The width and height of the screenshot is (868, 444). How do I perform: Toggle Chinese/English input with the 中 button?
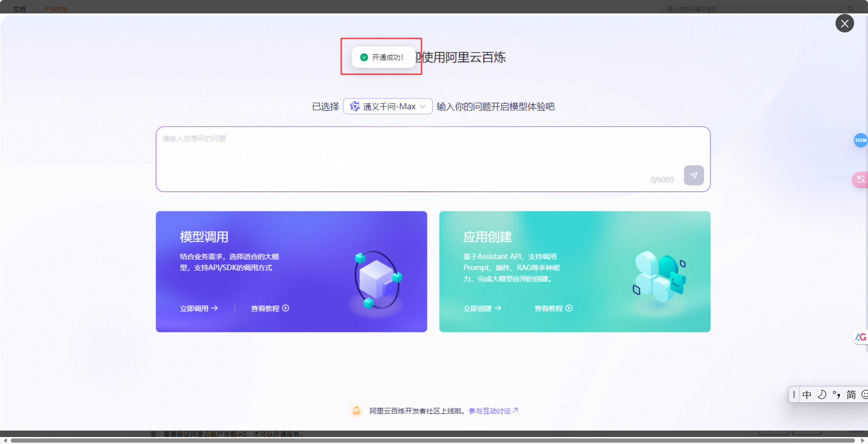pyautogui.click(x=807, y=394)
